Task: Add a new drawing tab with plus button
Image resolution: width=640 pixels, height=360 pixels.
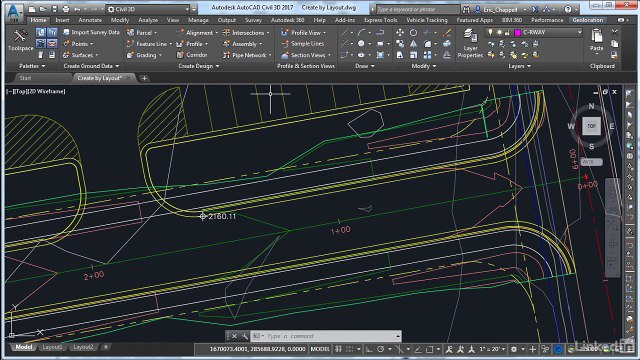Action: 144,78
